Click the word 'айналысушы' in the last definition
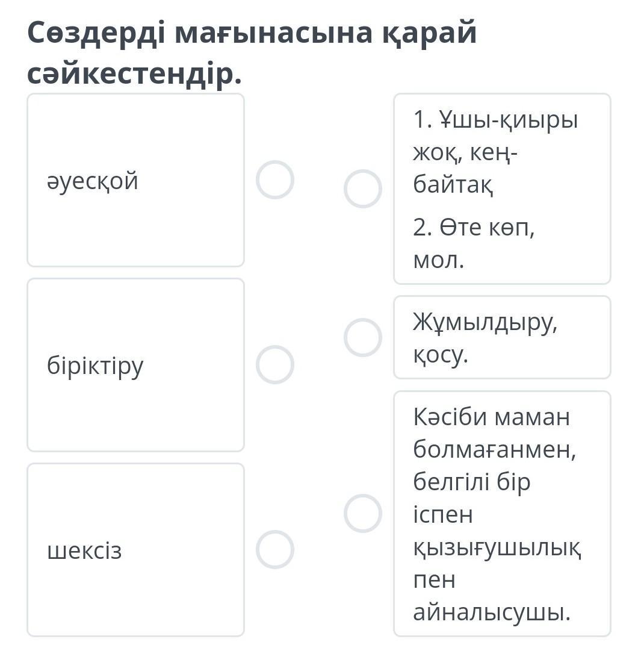The image size is (644, 645). (491, 612)
